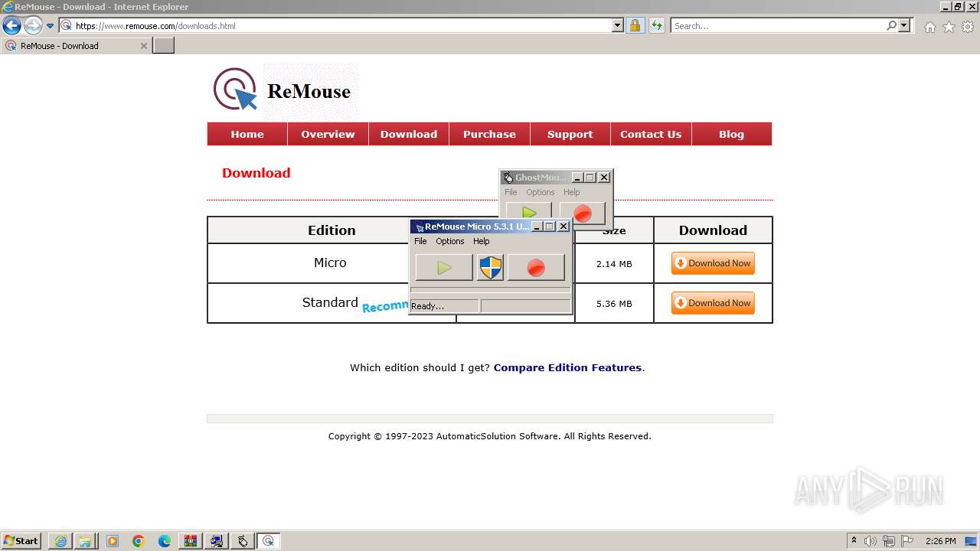This screenshot has height=551, width=980.
Task: Click the red Record button in GhostMouse window
Action: tap(583, 213)
